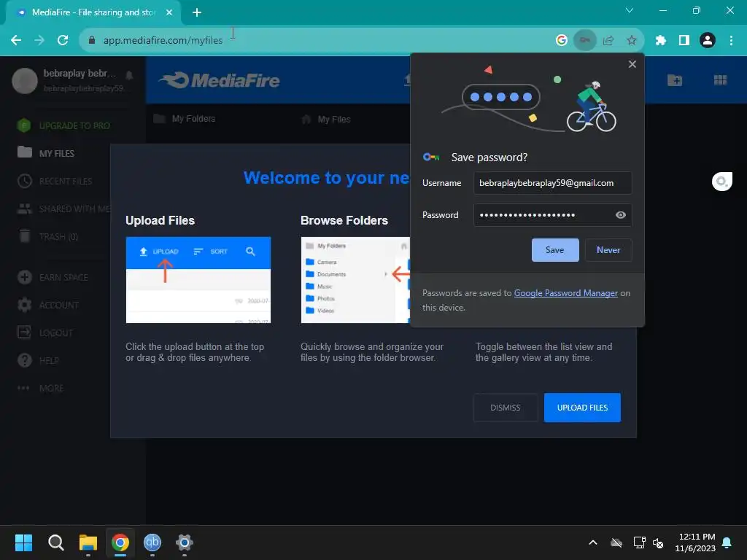Click the Browse Folders tutorial thumbnail
Viewport: 747px width, 560px height.
[355, 280]
